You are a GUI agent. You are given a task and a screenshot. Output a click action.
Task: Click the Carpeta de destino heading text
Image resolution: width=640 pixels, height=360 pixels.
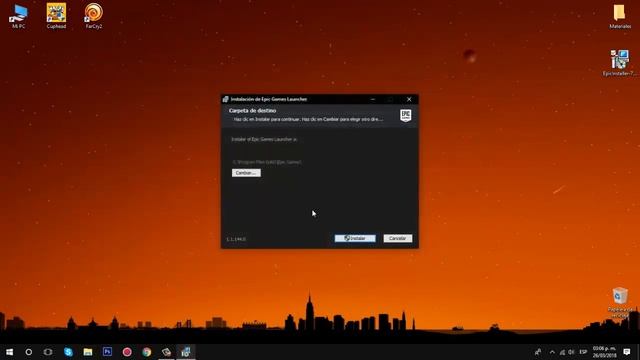tap(252, 111)
